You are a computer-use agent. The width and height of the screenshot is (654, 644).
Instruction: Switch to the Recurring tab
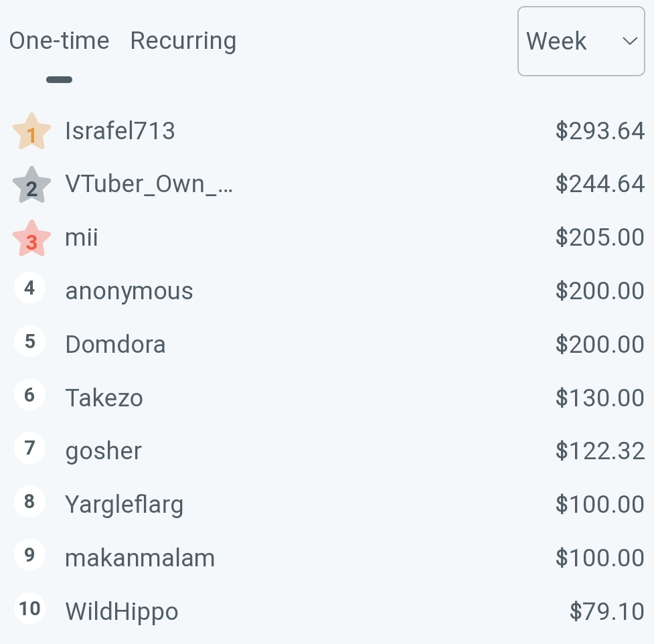pos(183,41)
